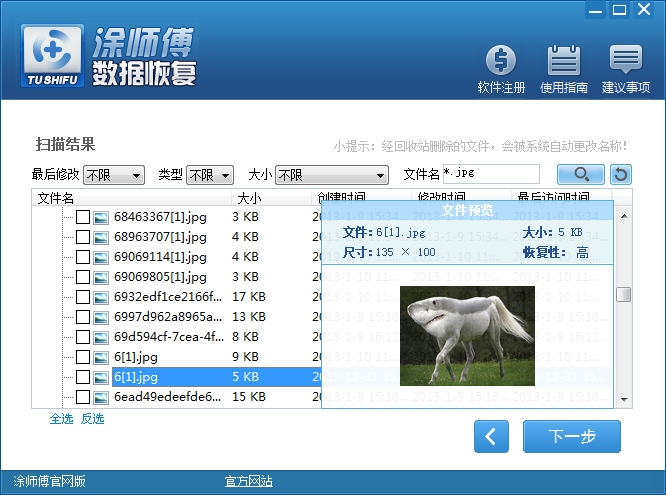Open the 官方网站 official website link
The width and height of the screenshot is (666, 495).
coord(248,481)
